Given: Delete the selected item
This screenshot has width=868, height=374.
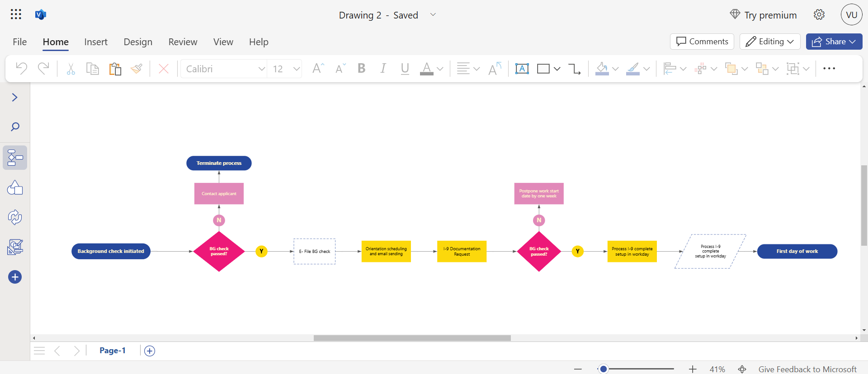Looking at the screenshot, I should click(x=164, y=69).
